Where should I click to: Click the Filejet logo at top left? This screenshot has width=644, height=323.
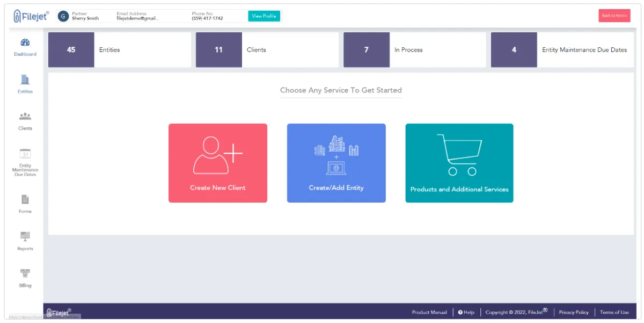[x=31, y=17]
